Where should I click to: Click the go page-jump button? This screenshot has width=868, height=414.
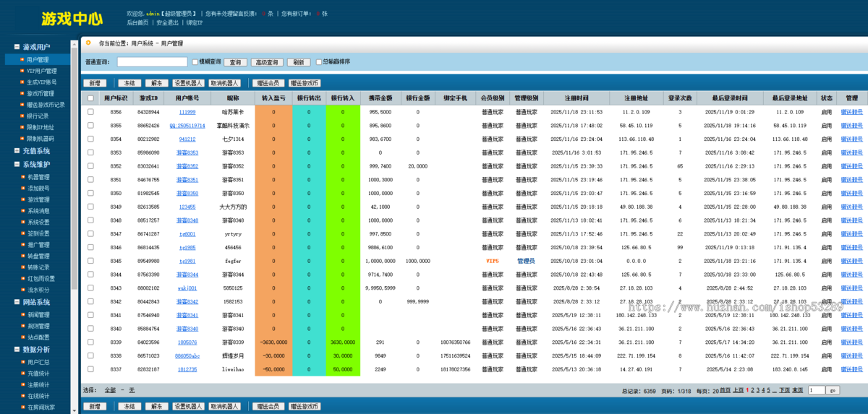coord(833,390)
